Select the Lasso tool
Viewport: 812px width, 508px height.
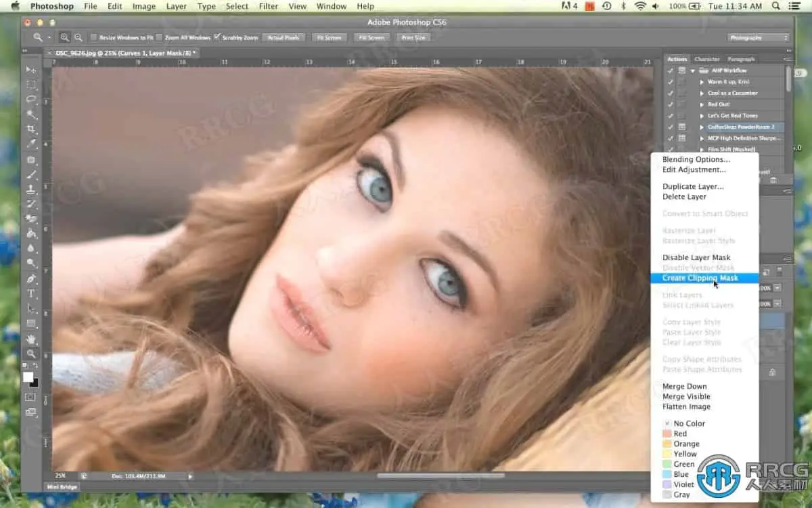tap(31, 100)
